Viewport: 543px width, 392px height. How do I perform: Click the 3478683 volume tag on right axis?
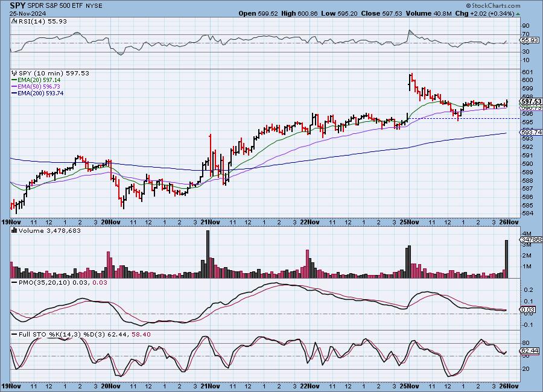(532, 239)
